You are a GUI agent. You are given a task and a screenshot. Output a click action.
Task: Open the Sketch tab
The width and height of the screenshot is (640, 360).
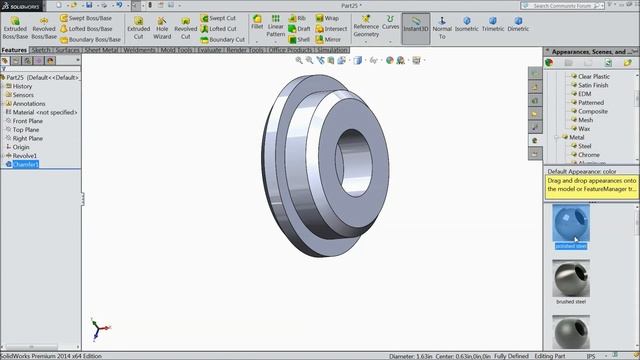pos(41,50)
